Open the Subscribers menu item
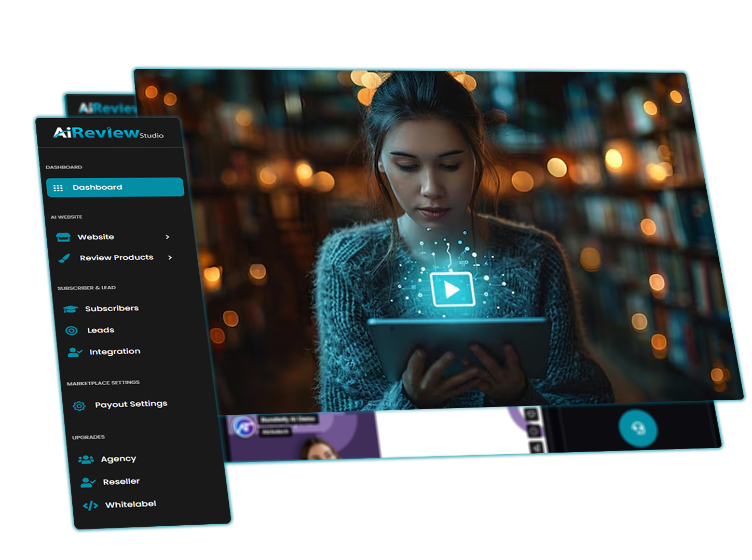 [x=112, y=309]
